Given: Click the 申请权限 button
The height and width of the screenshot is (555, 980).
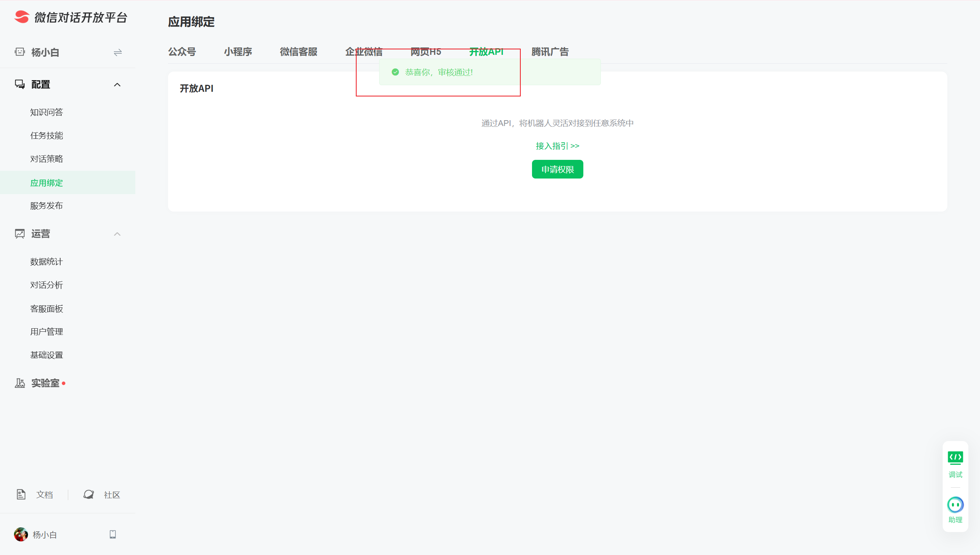Looking at the screenshot, I should click(x=557, y=169).
